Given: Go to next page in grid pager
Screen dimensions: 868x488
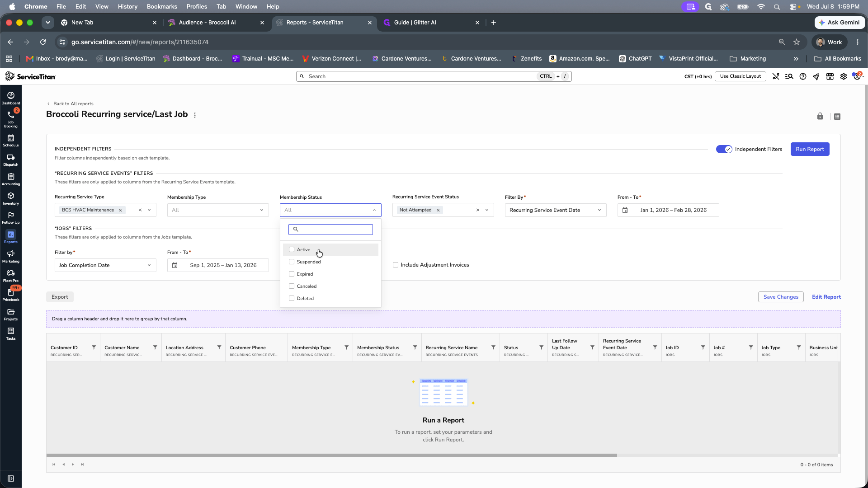Looking at the screenshot, I should tap(73, 465).
